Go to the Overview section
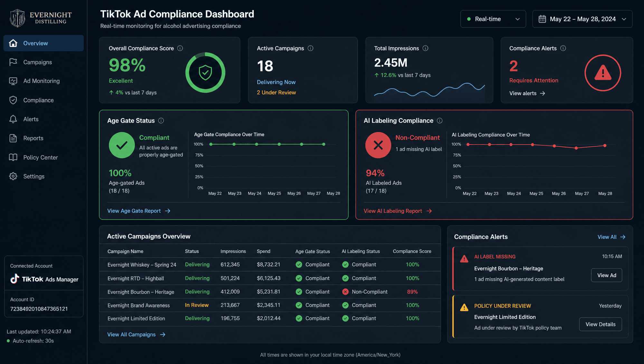The height and width of the screenshot is (364, 644). click(x=43, y=43)
